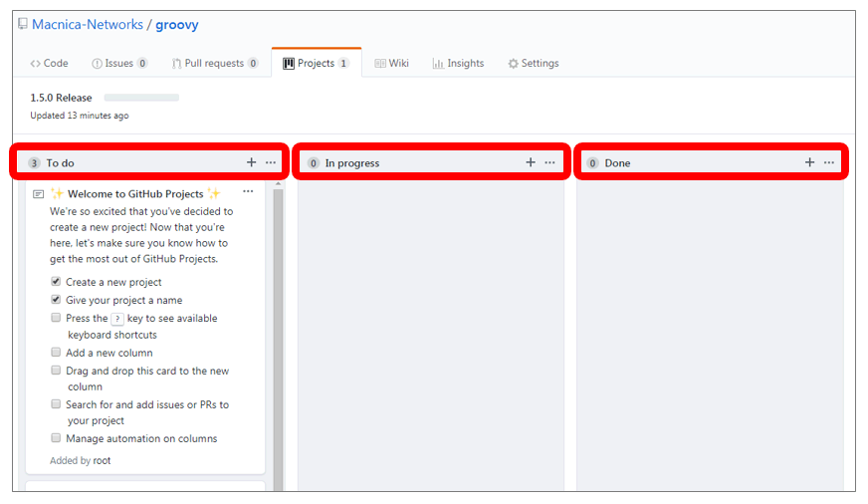The image size is (868, 504).
Task: Click the '1.5.0 Release' project title
Action: click(61, 98)
